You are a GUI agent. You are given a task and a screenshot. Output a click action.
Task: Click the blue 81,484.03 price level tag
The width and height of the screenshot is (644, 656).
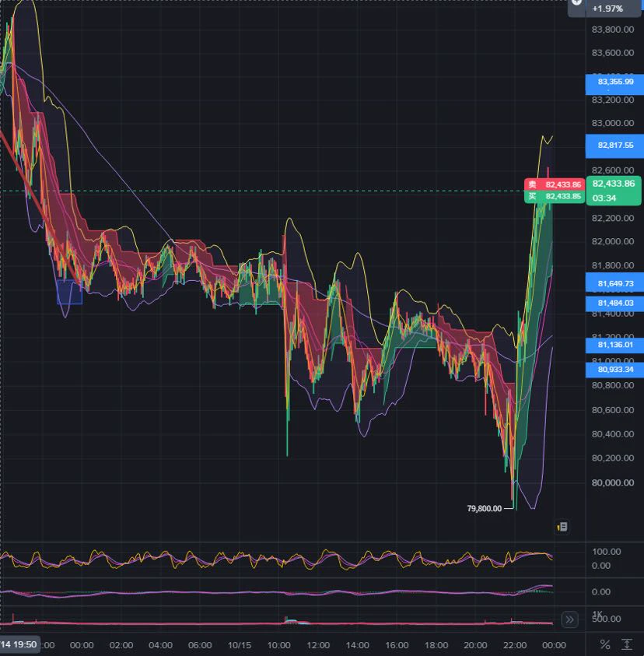[x=614, y=303]
